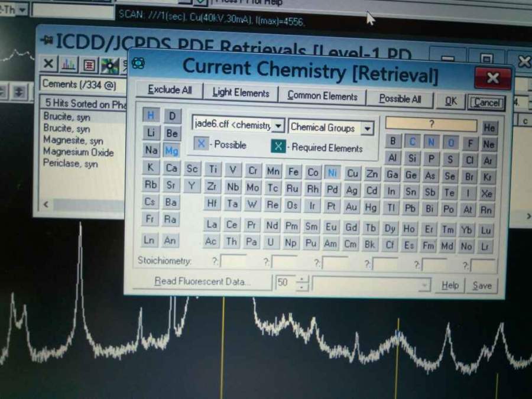The height and width of the screenshot is (399, 532).
Task: Select the Ti element button
Action: click(x=213, y=169)
